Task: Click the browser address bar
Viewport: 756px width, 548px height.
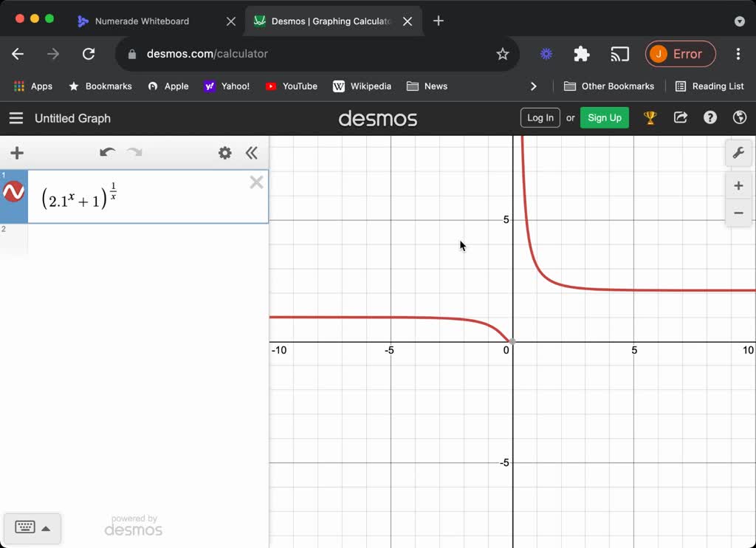Action: pos(295,54)
